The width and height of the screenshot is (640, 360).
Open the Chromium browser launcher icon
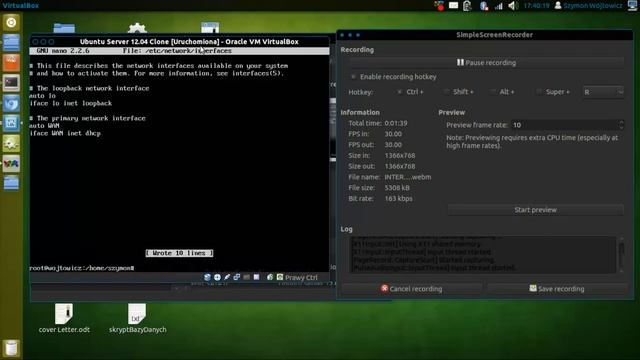pyautogui.click(x=11, y=103)
